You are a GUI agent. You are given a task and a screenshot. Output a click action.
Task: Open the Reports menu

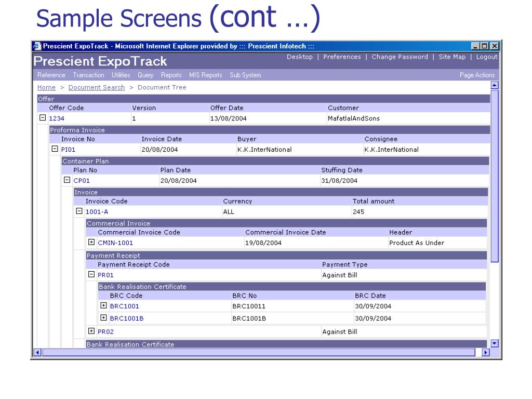pos(171,75)
